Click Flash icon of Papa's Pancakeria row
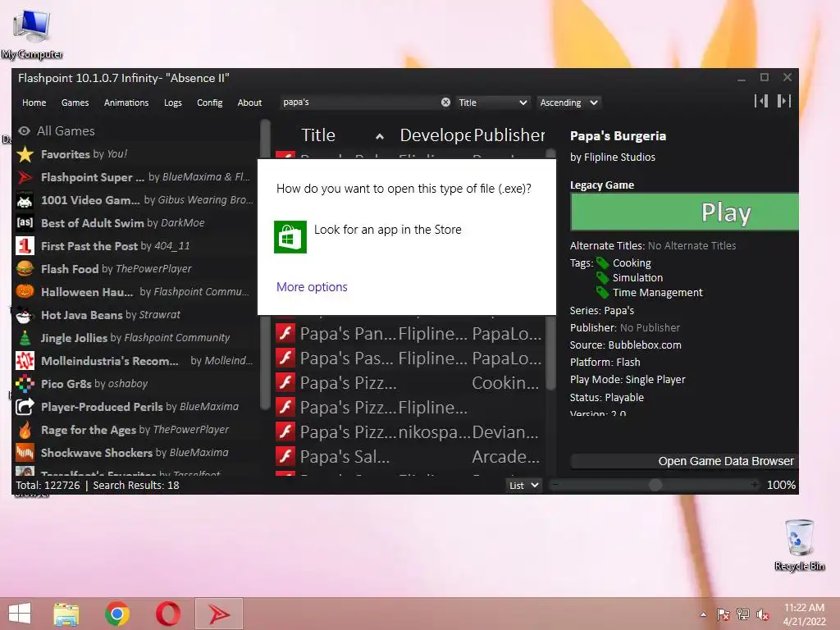 [x=285, y=333]
